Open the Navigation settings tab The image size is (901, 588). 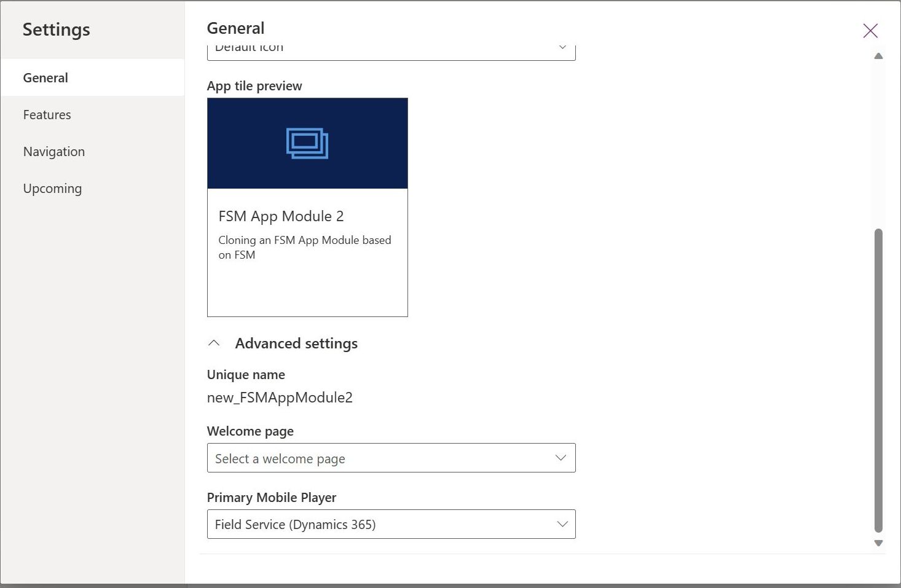(x=92, y=151)
